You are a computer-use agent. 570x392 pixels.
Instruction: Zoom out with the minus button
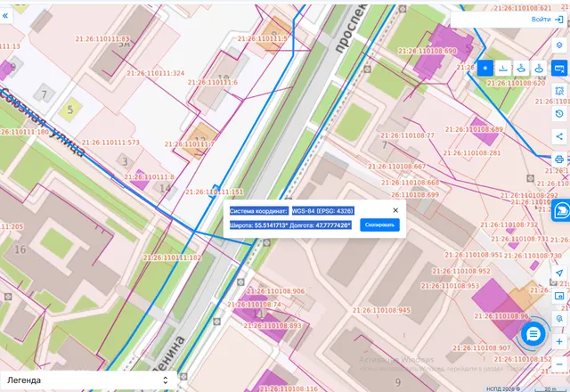559,364
